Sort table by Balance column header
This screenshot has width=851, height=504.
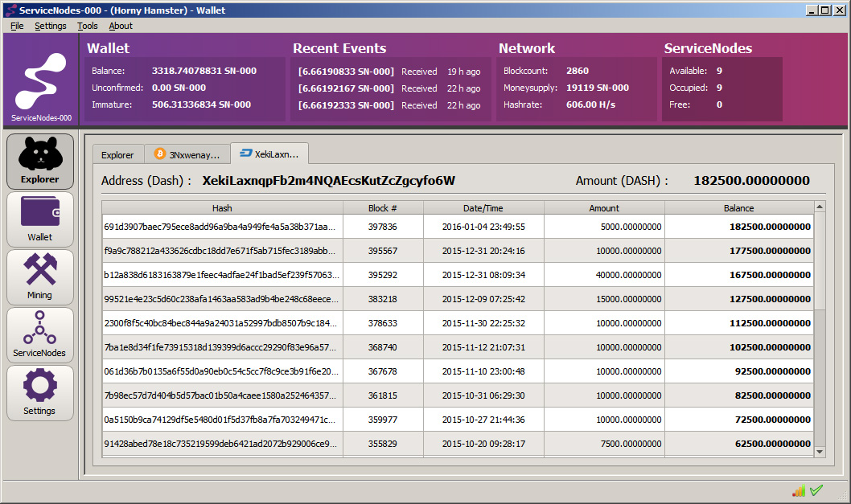pos(738,207)
